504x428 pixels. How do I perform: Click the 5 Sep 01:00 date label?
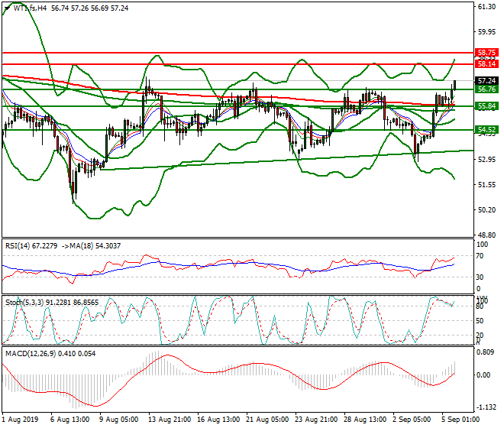(460, 420)
